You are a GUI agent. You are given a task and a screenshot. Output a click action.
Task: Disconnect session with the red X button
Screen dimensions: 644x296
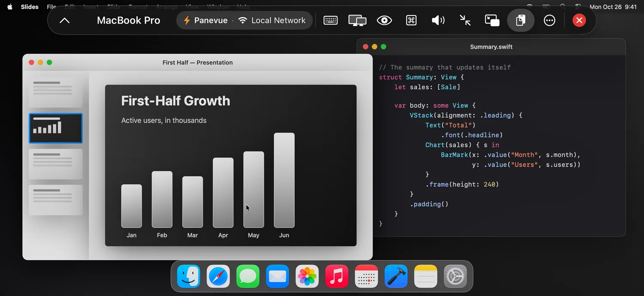[x=579, y=20]
